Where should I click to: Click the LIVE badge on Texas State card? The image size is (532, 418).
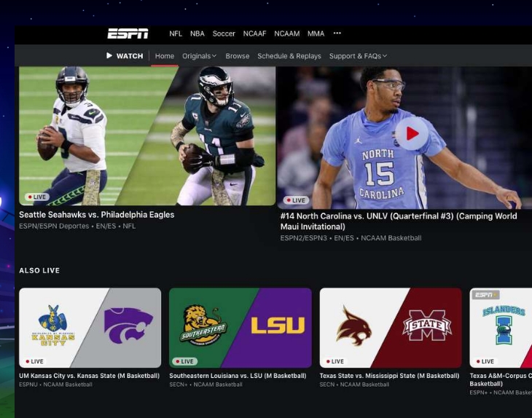[x=335, y=361]
